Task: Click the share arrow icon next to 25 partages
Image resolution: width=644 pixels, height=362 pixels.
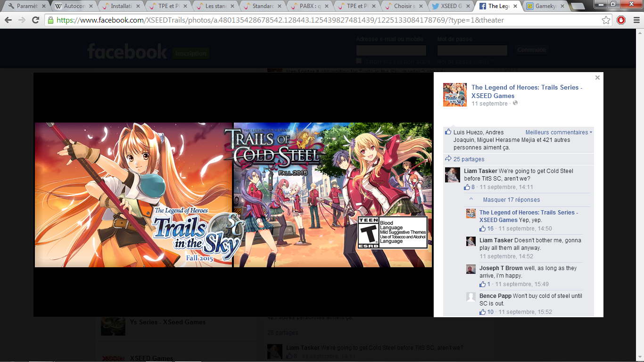Action: (448, 159)
